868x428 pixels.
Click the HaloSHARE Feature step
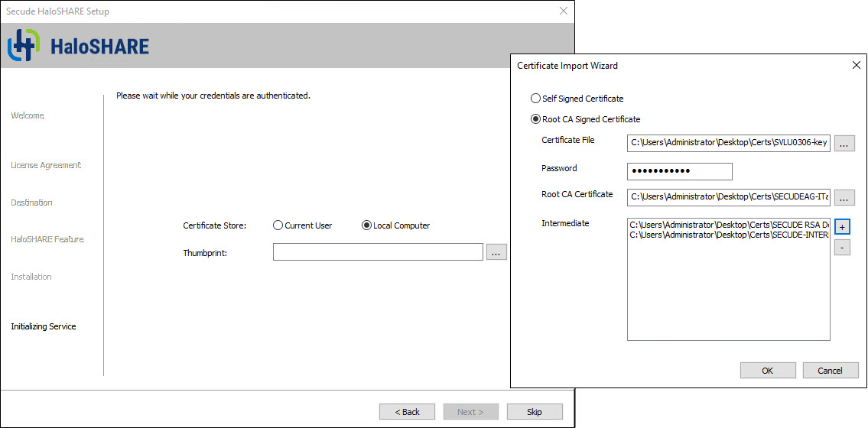point(47,239)
